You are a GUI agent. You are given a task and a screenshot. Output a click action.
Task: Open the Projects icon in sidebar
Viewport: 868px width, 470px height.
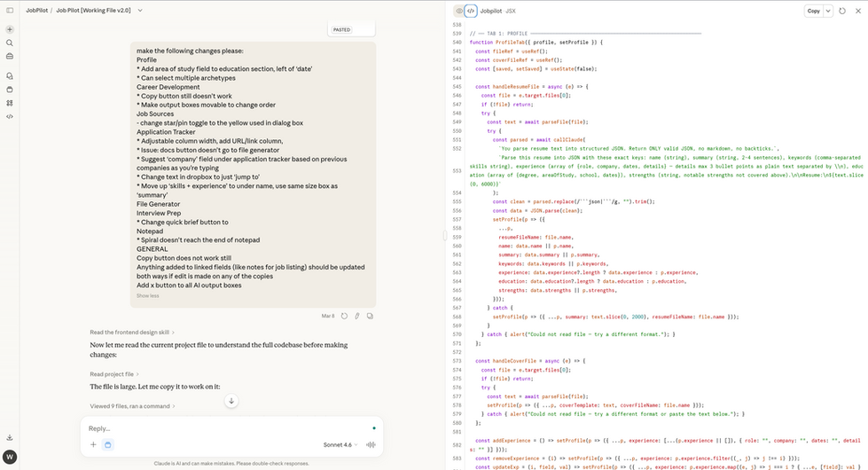pos(10,90)
